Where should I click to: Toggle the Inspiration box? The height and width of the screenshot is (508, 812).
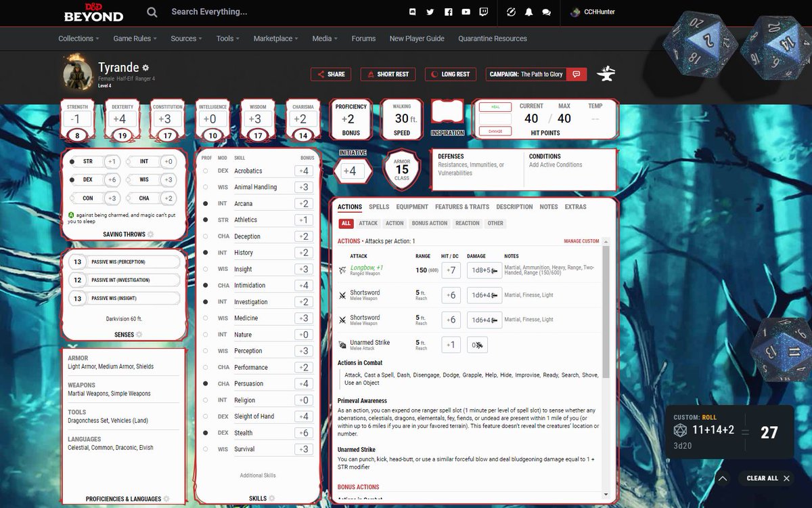(x=447, y=112)
